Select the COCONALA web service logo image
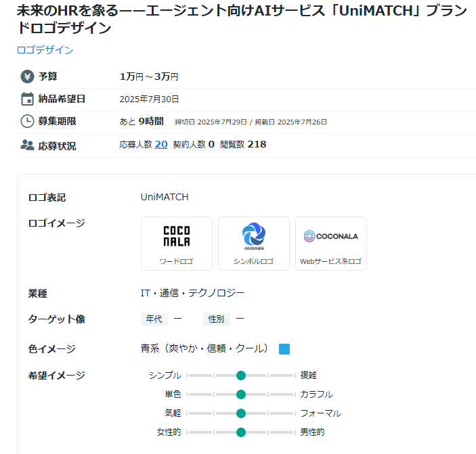 pos(331,236)
